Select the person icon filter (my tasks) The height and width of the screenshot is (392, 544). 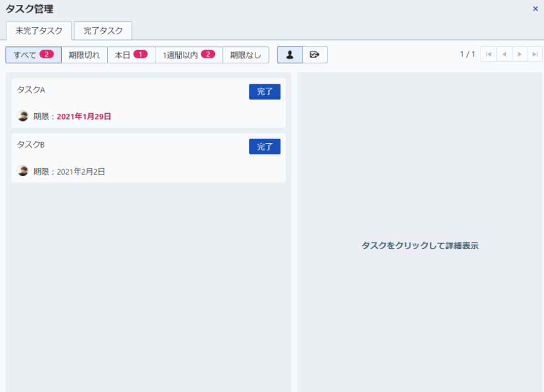(x=290, y=55)
